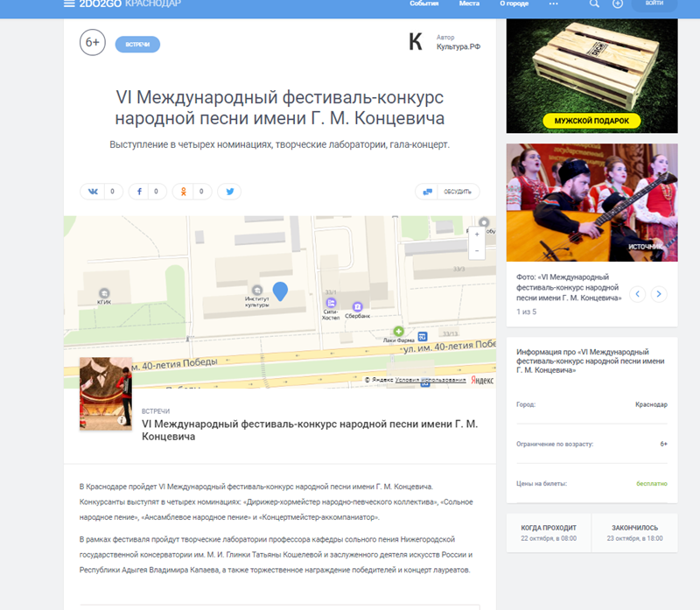Click the blue location pin on map
Screen dimensions: 700x610
(x=280, y=291)
